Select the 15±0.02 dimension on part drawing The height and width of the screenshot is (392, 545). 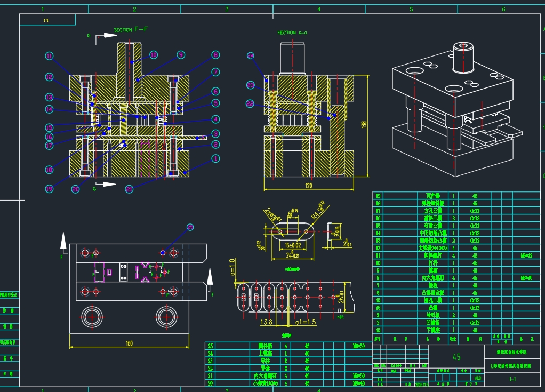pos(293,245)
